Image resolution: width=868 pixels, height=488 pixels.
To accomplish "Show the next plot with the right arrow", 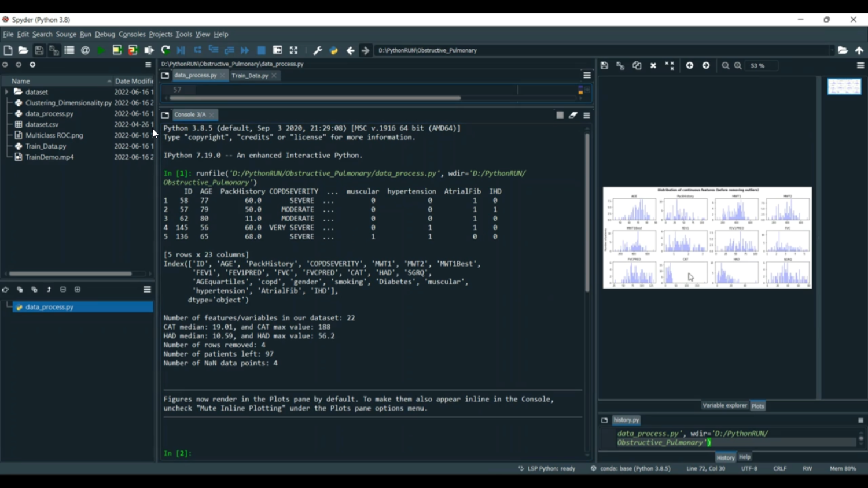I will pyautogui.click(x=706, y=66).
